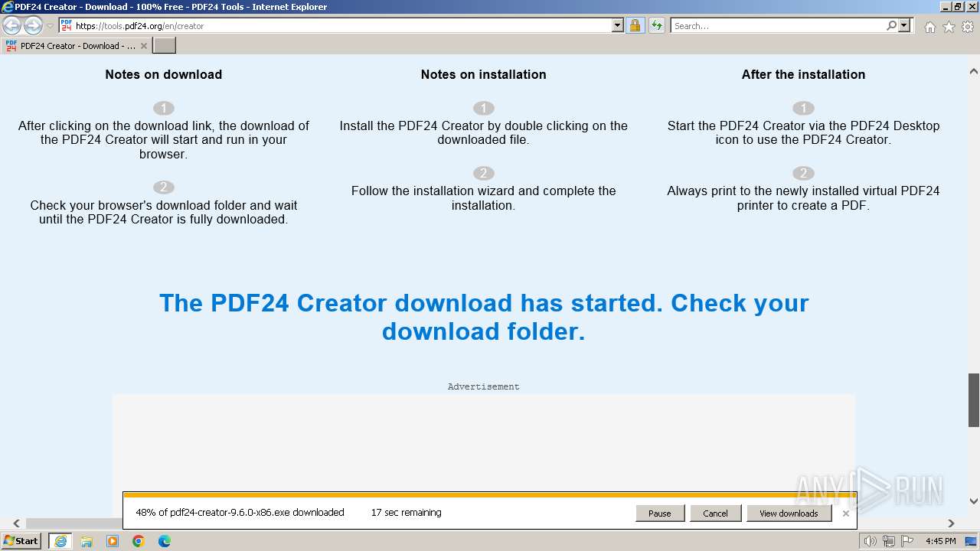This screenshot has height=551, width=980.
Task: Go forward with the browser Forward arrow
Action: tap(33, 26)
